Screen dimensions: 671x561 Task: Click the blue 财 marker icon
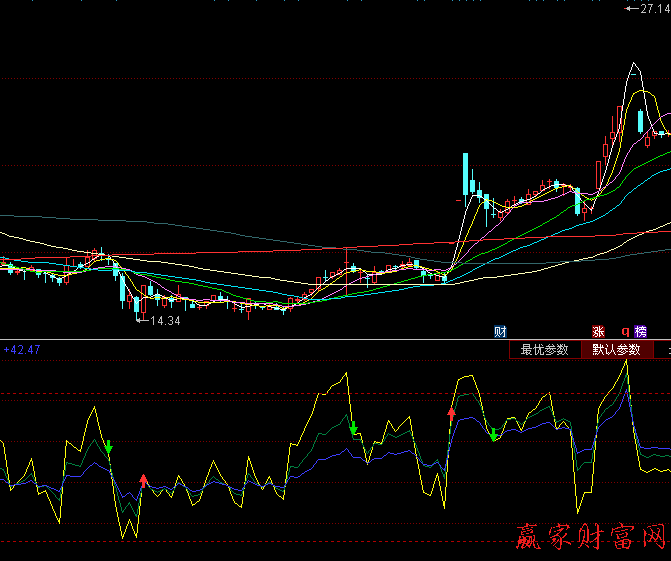click(500, 331)
